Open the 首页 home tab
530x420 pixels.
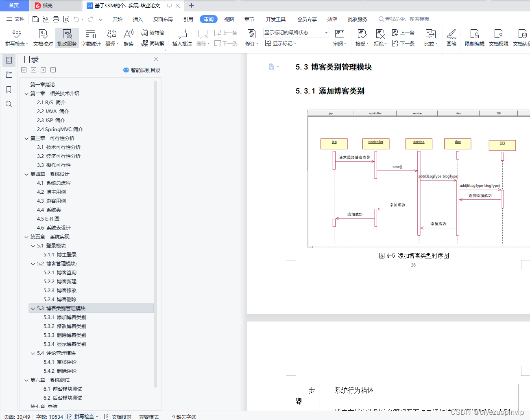(x=14, y=6)
